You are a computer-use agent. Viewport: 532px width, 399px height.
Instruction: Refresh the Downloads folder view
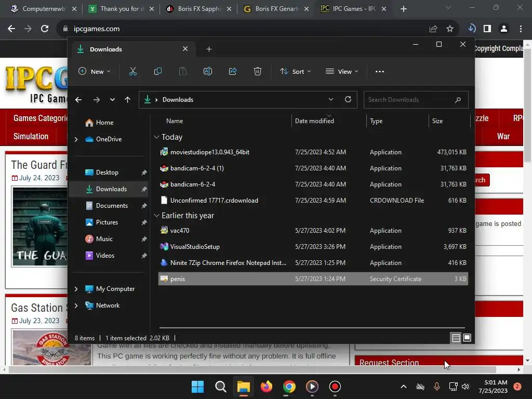(348, 99)
